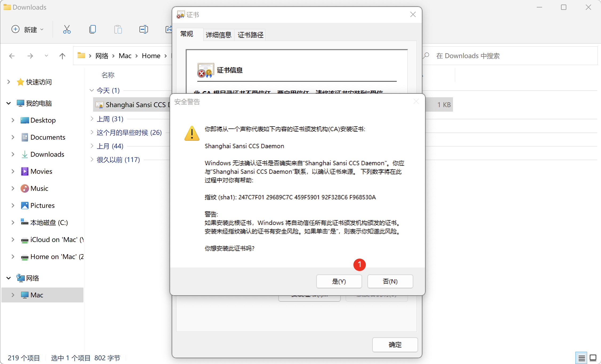Expand the 很久以前 (117) group
Image resolution: width=601 pixels, height=364 pixels.
(x=92, y=160)
